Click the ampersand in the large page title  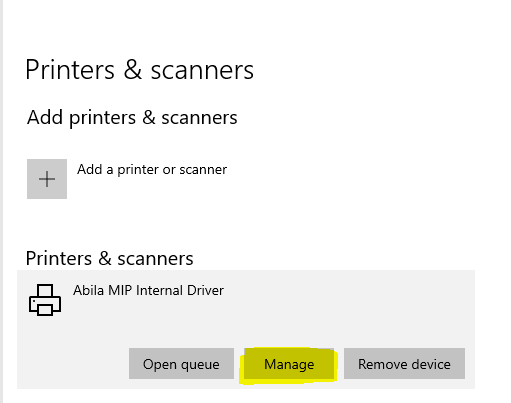click(133, 70)
